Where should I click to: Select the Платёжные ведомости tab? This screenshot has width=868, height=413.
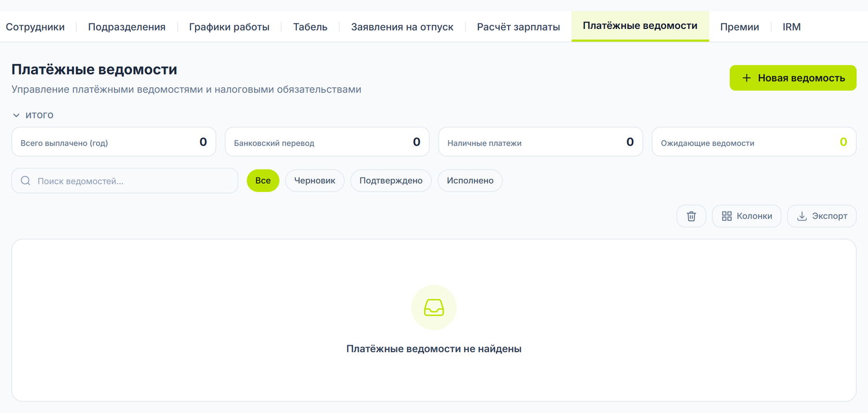(x=640, y=26)
